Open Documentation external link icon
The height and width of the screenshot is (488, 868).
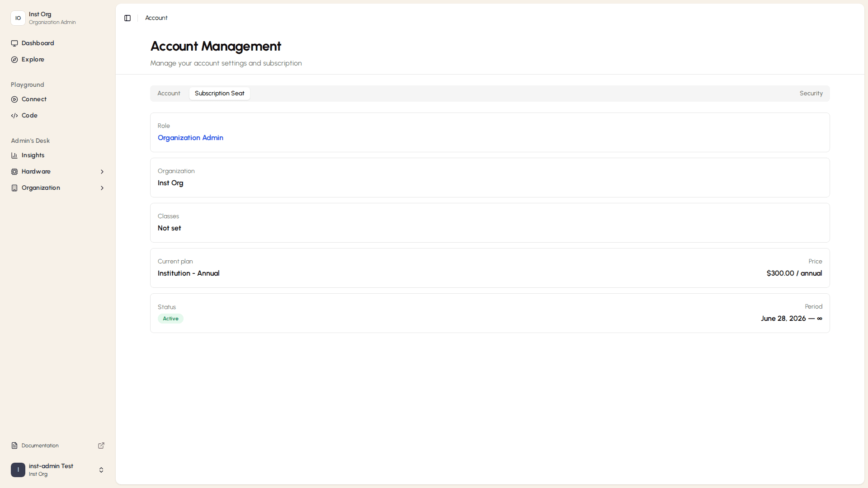click(x=101, y=446)
